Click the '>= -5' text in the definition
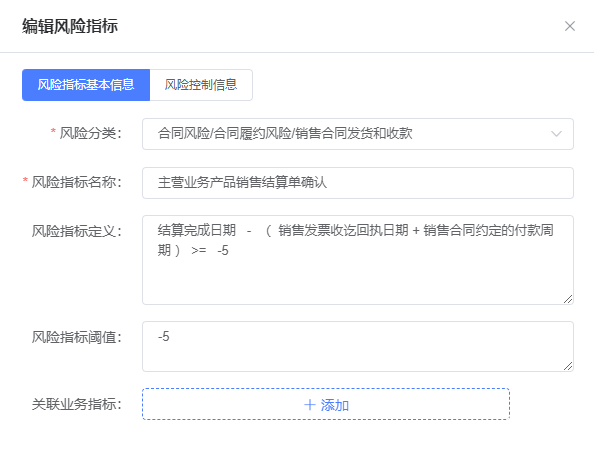594x462 pixels. tap(210, 251)
